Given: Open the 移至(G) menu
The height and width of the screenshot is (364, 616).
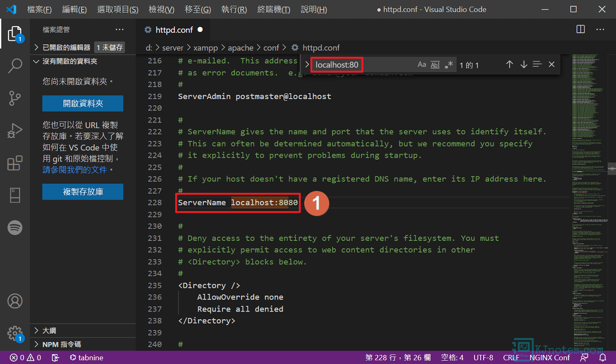Looking at the screenshot, I should 198,10.
